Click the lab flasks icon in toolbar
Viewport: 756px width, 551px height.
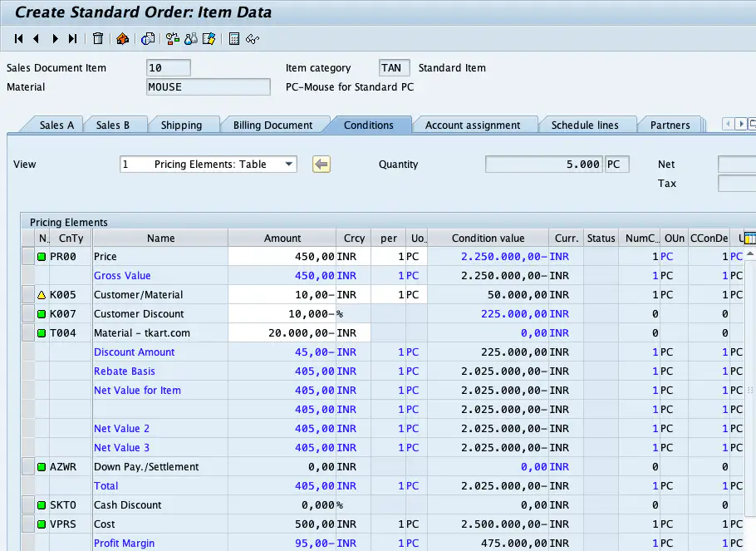coord(191,38)
